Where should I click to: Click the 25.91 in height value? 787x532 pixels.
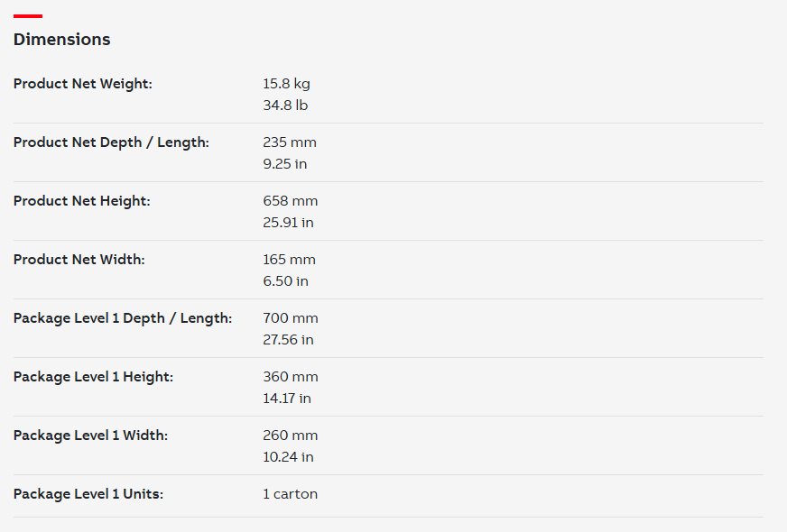click(289, 223)
